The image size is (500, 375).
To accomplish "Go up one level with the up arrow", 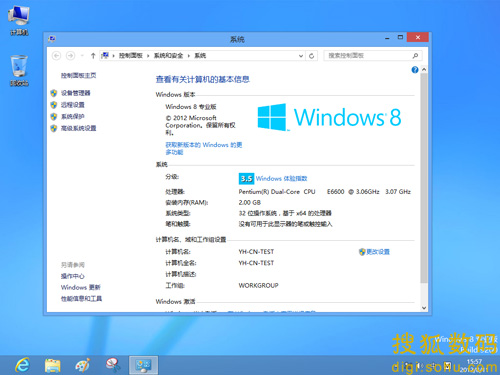I will [x=93, y=56].
